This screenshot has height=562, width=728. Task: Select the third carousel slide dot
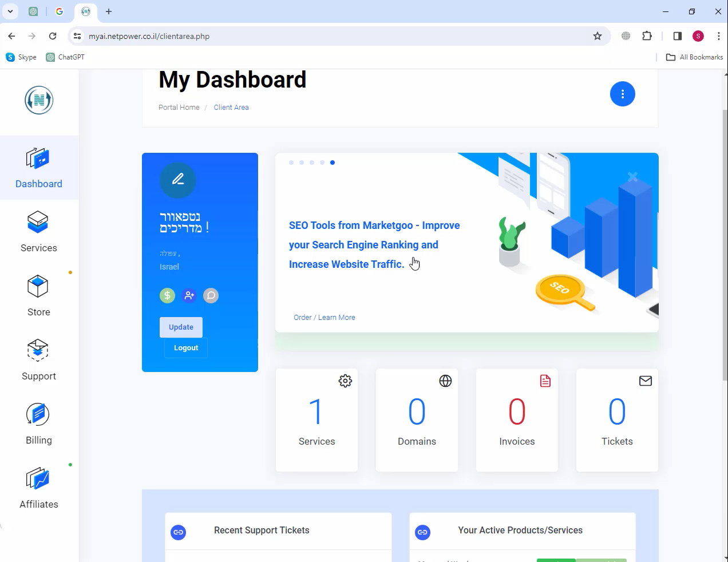tap(312, 163)
